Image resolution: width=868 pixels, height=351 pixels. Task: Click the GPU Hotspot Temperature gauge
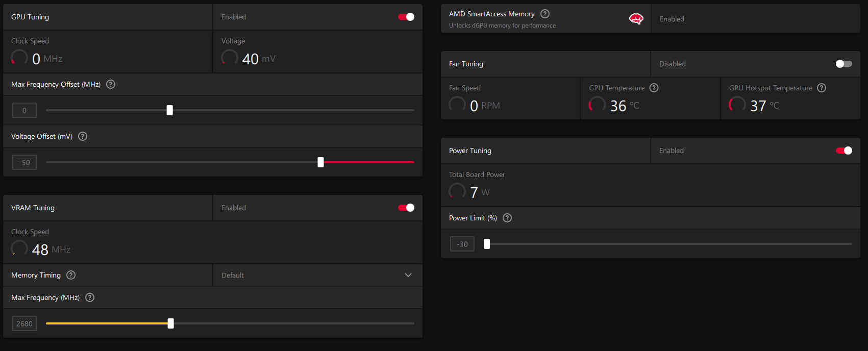point(737,105)
